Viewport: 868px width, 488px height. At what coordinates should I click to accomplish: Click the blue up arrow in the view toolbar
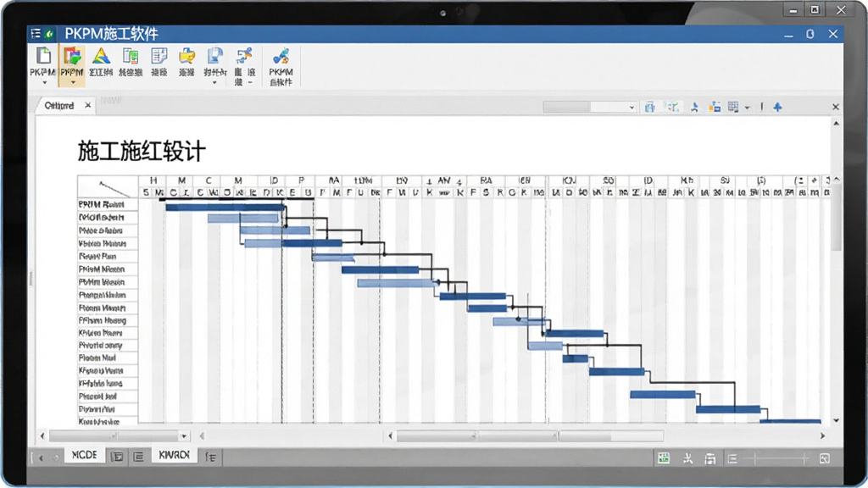pos(777,108)
